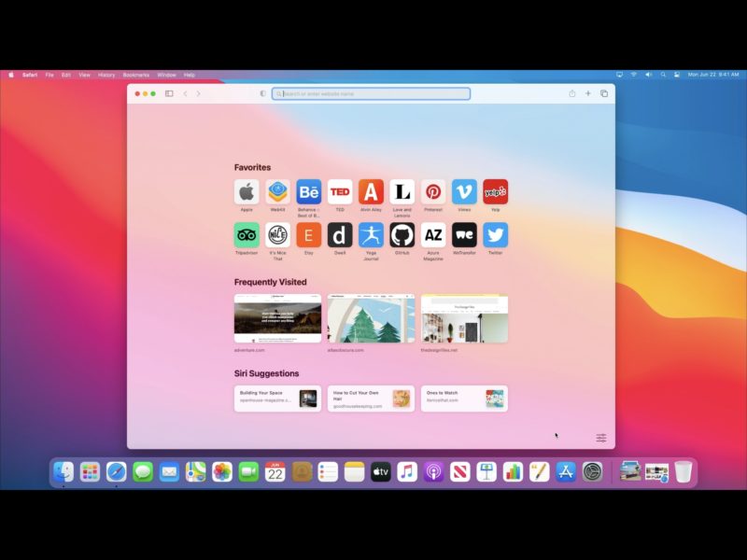Go back to previous page
747x560 pixels.
[185, 94]
